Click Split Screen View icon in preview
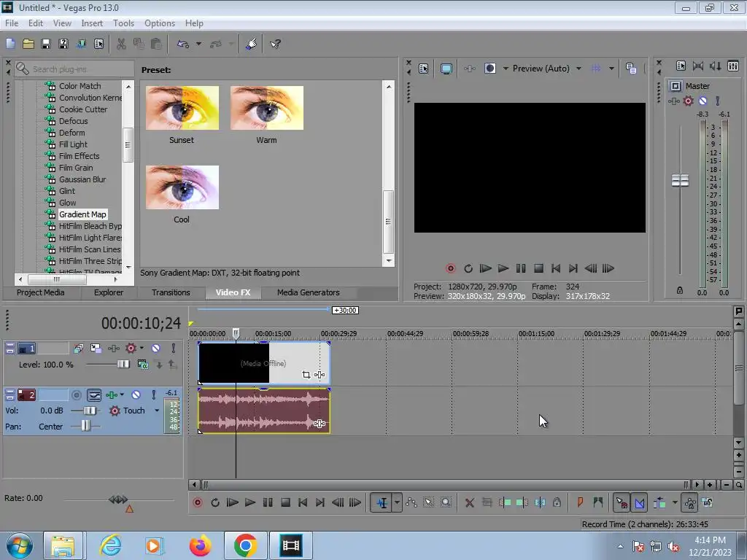Viewport: 747px width, 560px height. [x=490, y=69]
